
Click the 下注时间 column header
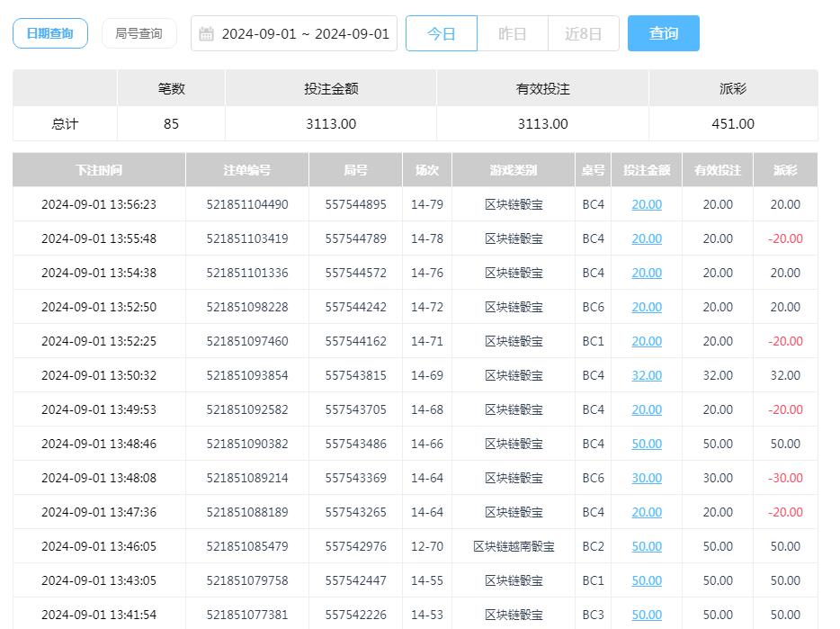[x=97, y=170]
